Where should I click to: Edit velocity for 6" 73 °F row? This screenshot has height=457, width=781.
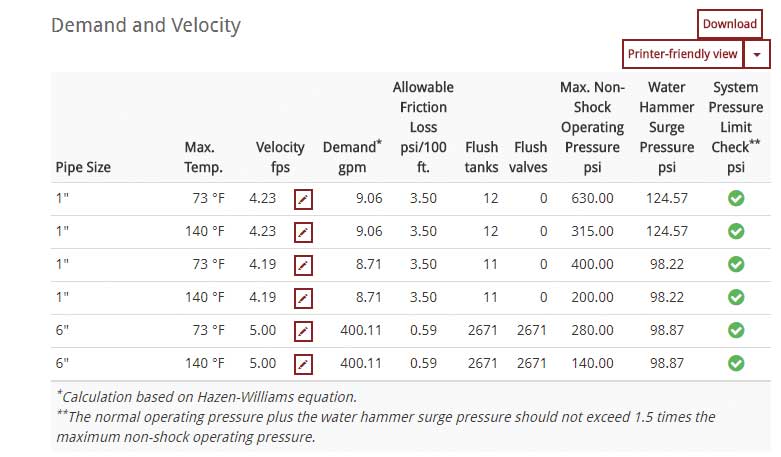click(x=303, y=331)
